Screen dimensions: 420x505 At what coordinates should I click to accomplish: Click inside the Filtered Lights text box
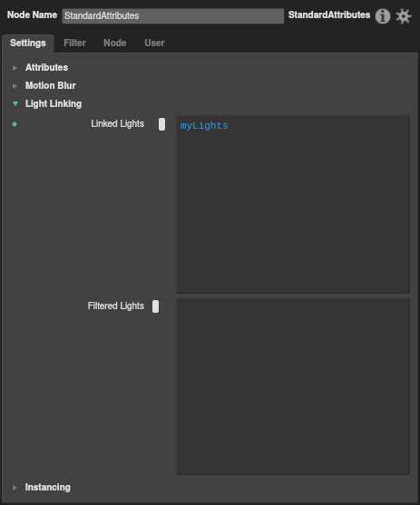pyautogui.click(x=293, y=386)
